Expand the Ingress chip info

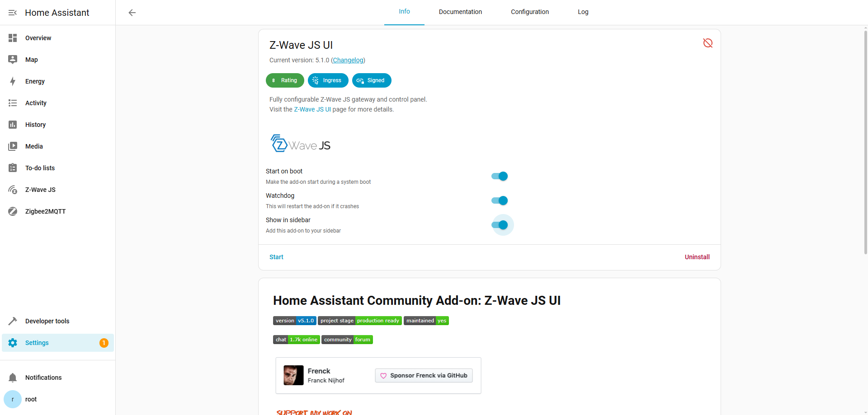[x=328, y=80]
